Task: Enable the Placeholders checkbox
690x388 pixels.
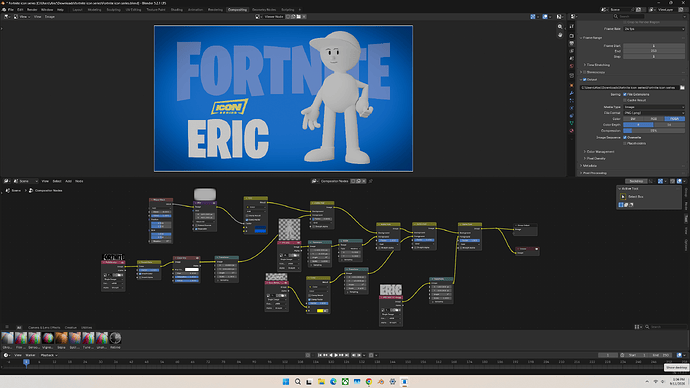Action: [x=625, y=143]
